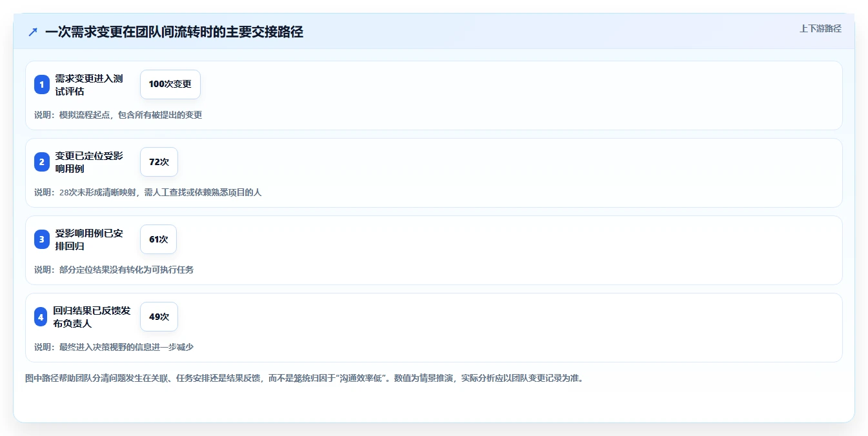Click the 受影响用例已安排回归 step label
The width and height of the screenshot is (868, 436).
point(89,239)
